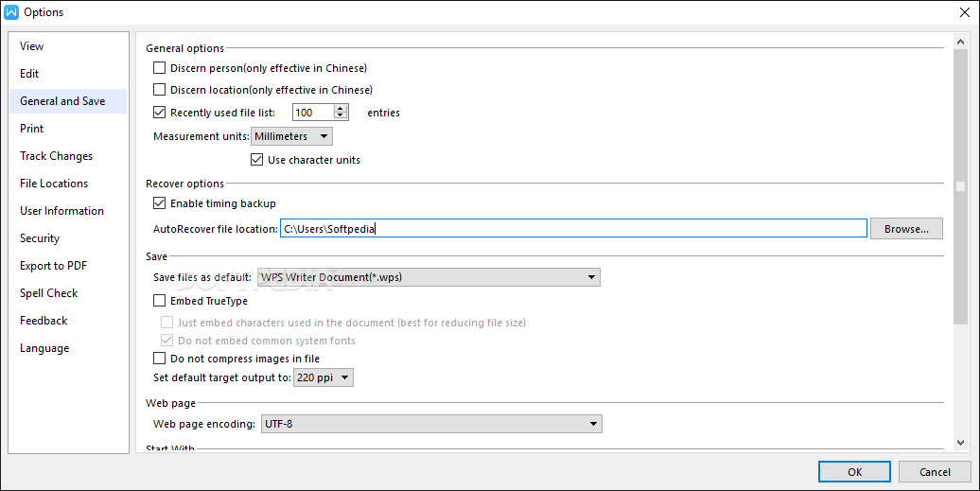Click the AutoRecover file location field
980x491 pixels.
click(x=573, y=229)
